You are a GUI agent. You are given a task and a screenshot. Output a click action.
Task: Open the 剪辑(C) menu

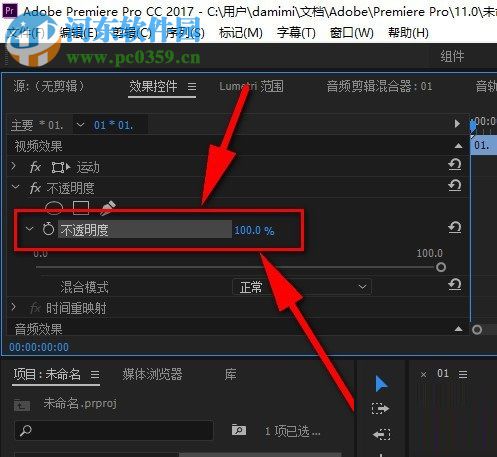coord(132,33)
